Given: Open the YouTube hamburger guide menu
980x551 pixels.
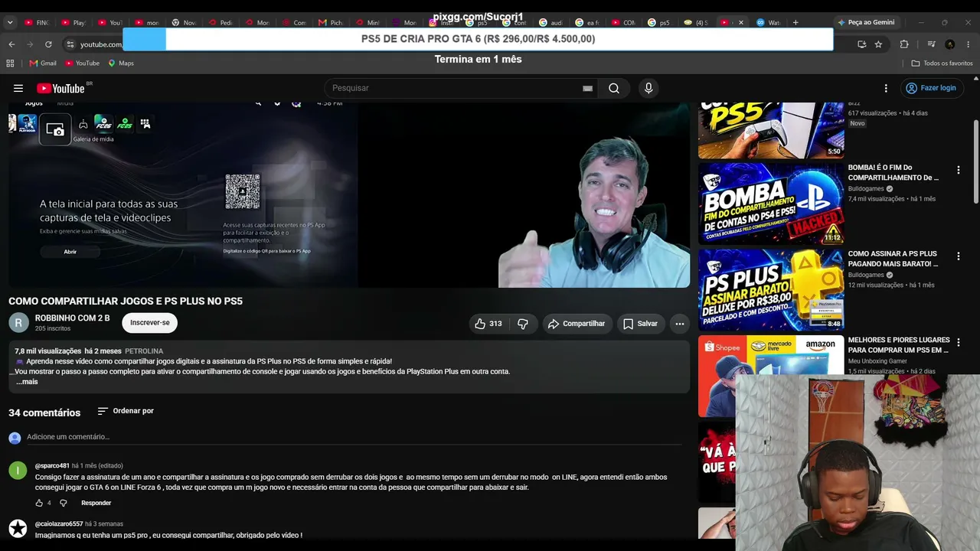Looking at the screenshot, I should pos(18,88).
